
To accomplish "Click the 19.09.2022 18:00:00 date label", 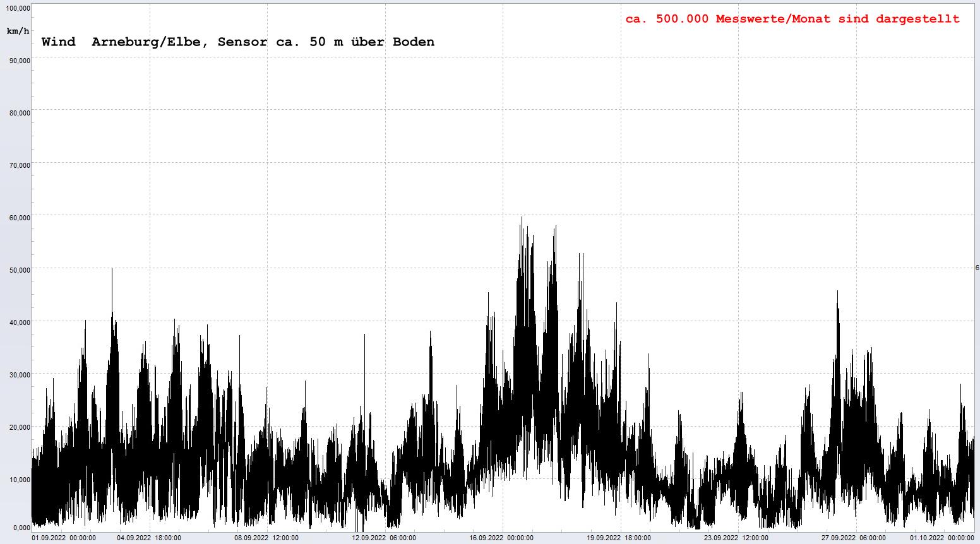I will [x=619, y=538].
